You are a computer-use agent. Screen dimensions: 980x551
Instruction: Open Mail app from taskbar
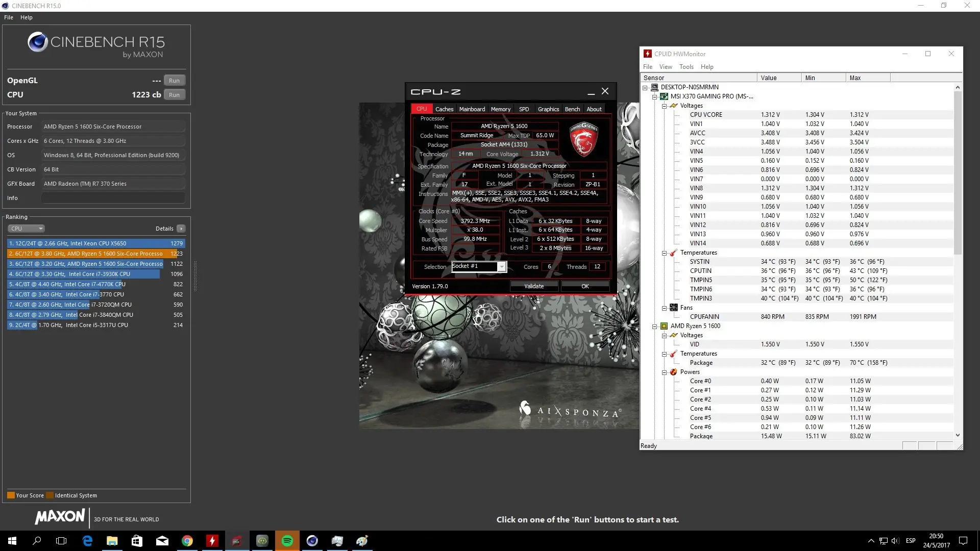[162, 541]
